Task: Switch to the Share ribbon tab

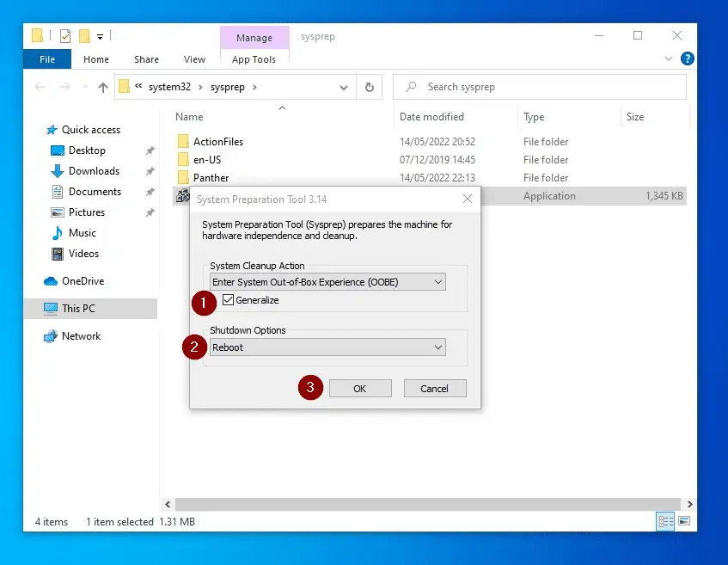Action: (x=146, y=59)
